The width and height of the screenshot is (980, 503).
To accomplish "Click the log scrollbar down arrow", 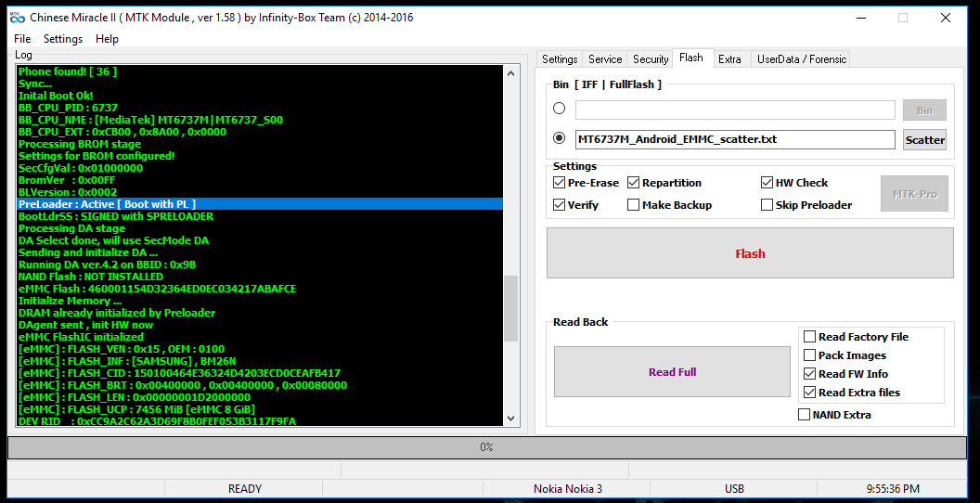I will click(x=511, y=418).
